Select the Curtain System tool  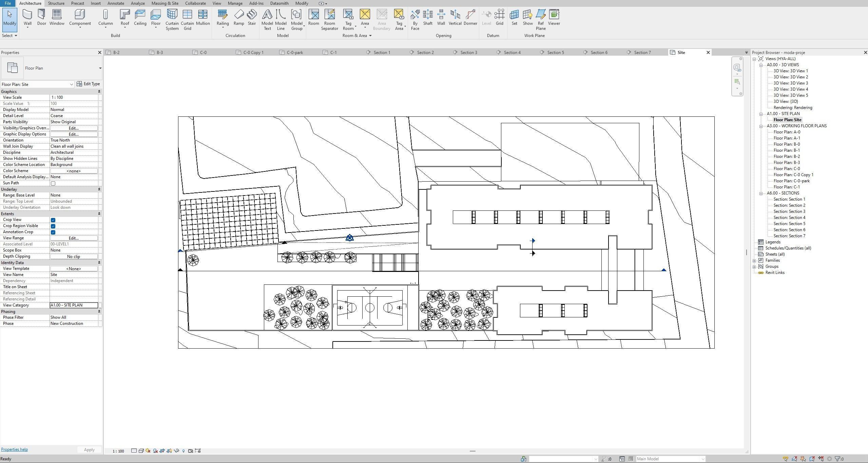(172, 19)
